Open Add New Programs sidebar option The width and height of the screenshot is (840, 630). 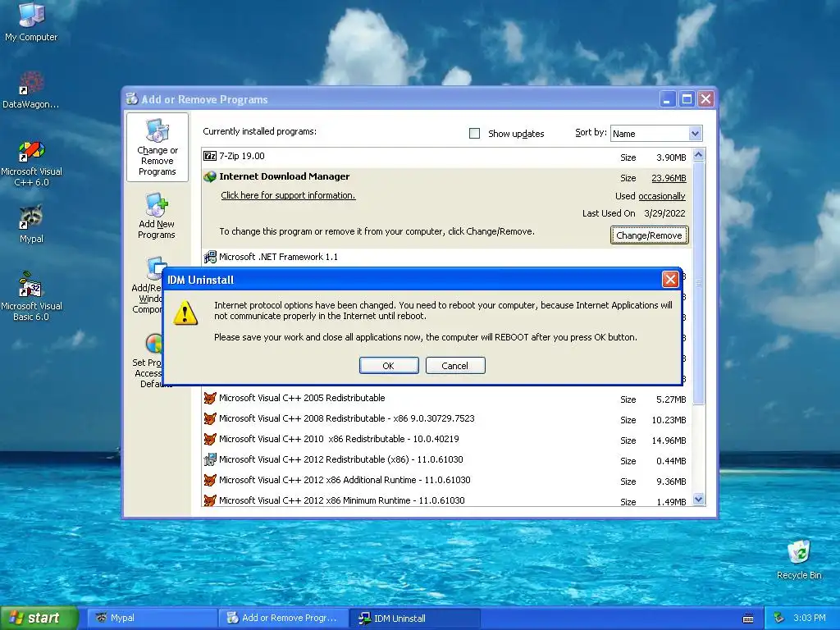tap(157, 216)
